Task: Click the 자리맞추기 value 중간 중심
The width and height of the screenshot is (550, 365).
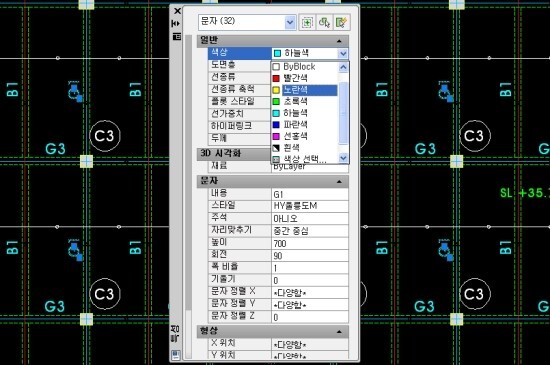Action: [310, 231]
